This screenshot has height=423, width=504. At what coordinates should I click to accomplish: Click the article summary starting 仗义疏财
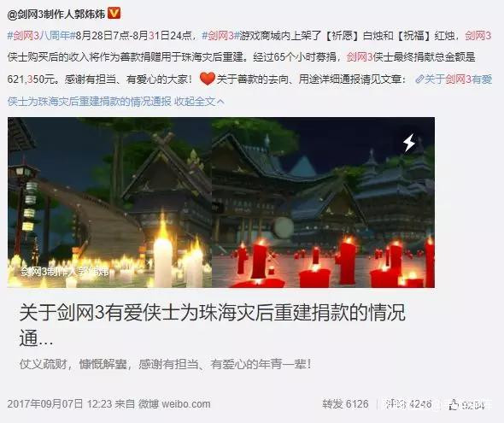165,364
